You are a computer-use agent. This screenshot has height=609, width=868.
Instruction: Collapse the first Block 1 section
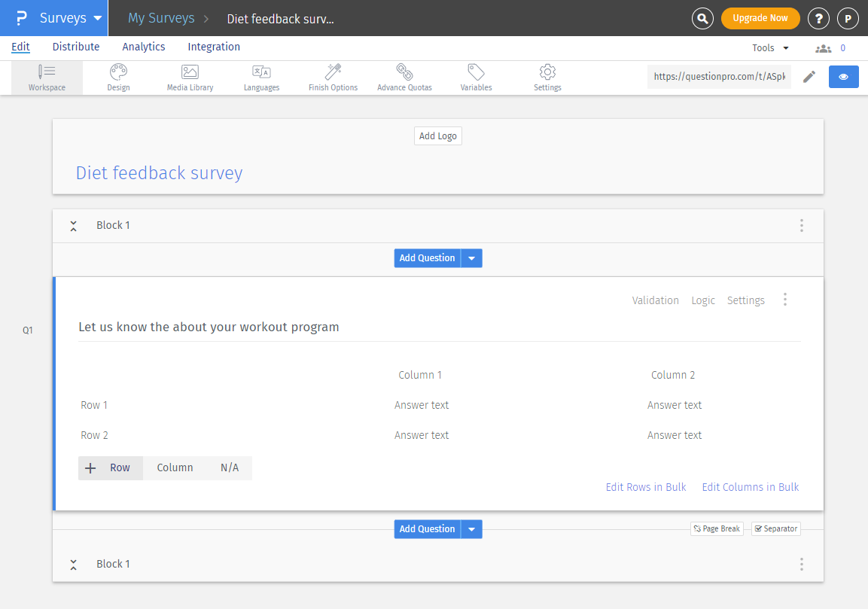tap(73, 226)
